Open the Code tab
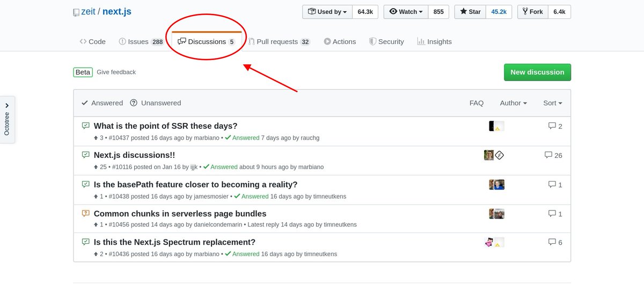The image size is (644, 291). [x=92, y=41]
